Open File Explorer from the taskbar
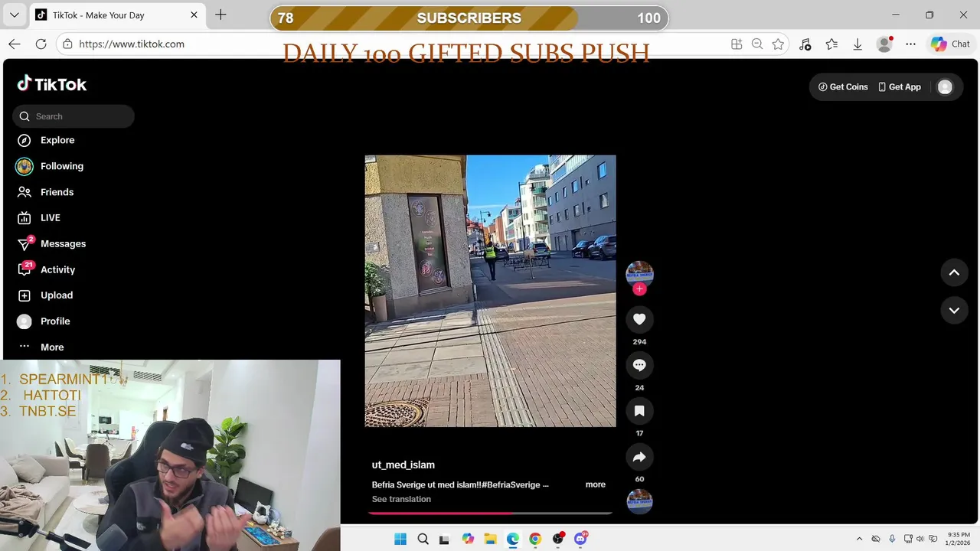This screenshot has height=551, width=980. (x=490, y=539)
